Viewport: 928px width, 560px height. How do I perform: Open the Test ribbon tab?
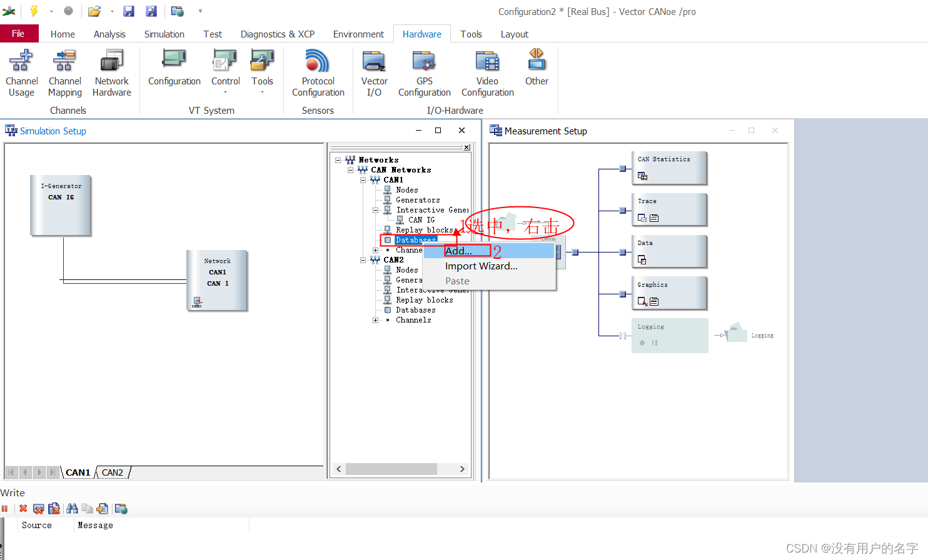pos(213,34)
